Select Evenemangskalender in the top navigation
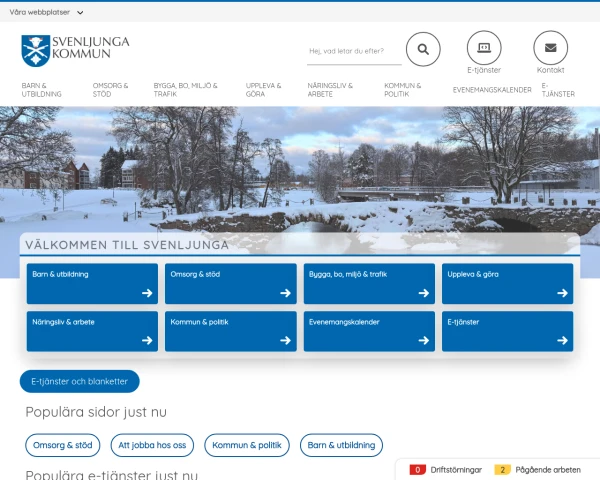Screen dimensions: 600x480 [x=492, y=90]
